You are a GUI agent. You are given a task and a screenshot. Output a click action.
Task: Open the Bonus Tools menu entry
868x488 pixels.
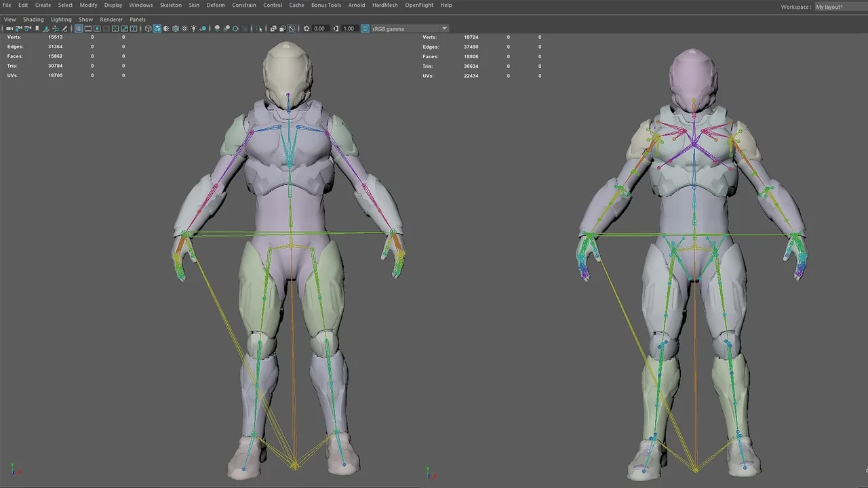coord(325,5)
